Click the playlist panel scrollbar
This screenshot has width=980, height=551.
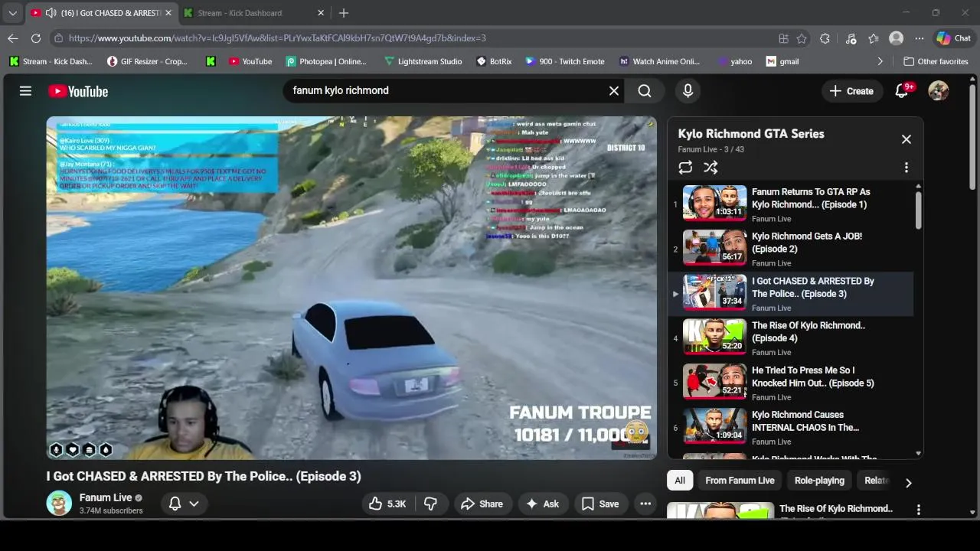click(x=918, y=209)
